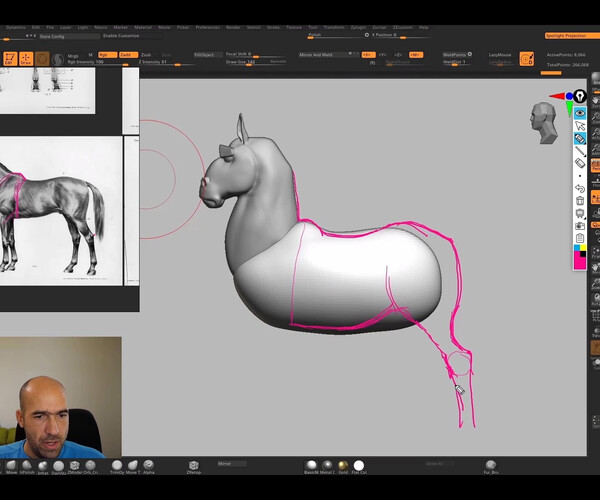Select the eraser tool in annotation toolbar

tap(580, 163)
